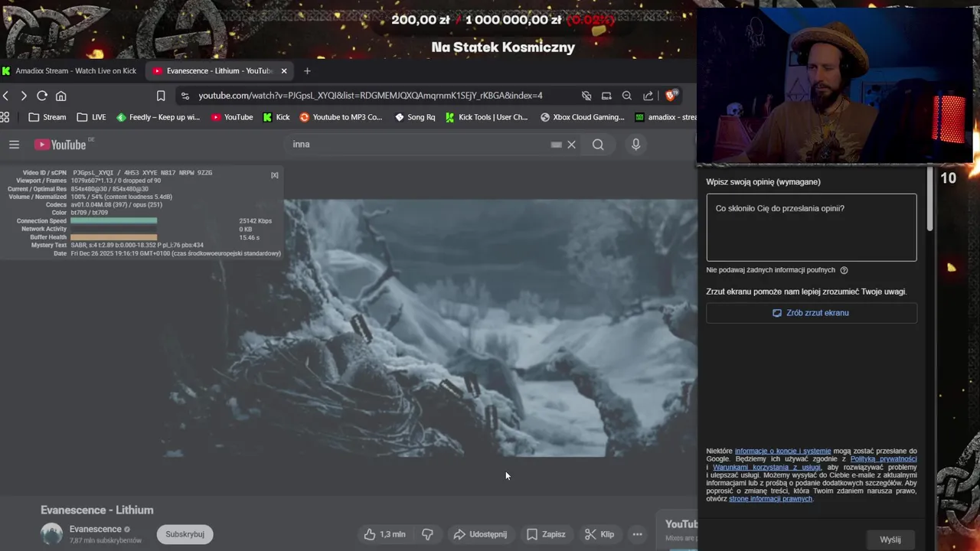
Task: Go back in browser history
Action: click(5, 96)
